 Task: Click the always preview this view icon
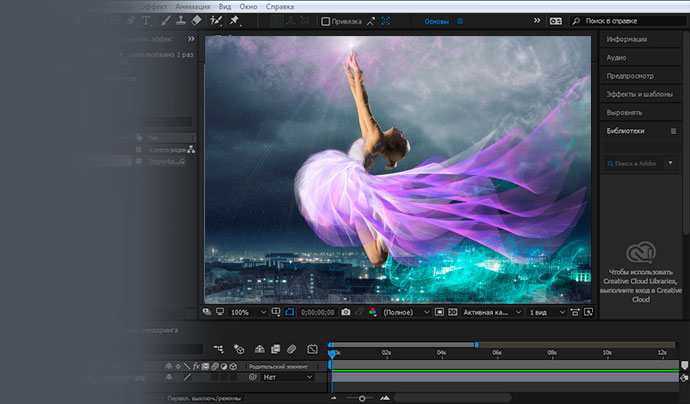pyautogui.click(x=207, y=312)
